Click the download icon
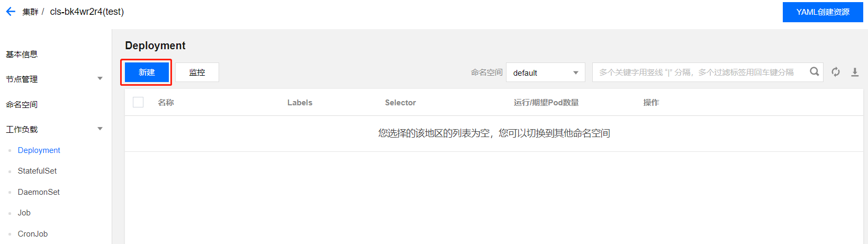The height and width of the screenshot is (244, 868). pos(855,72)
